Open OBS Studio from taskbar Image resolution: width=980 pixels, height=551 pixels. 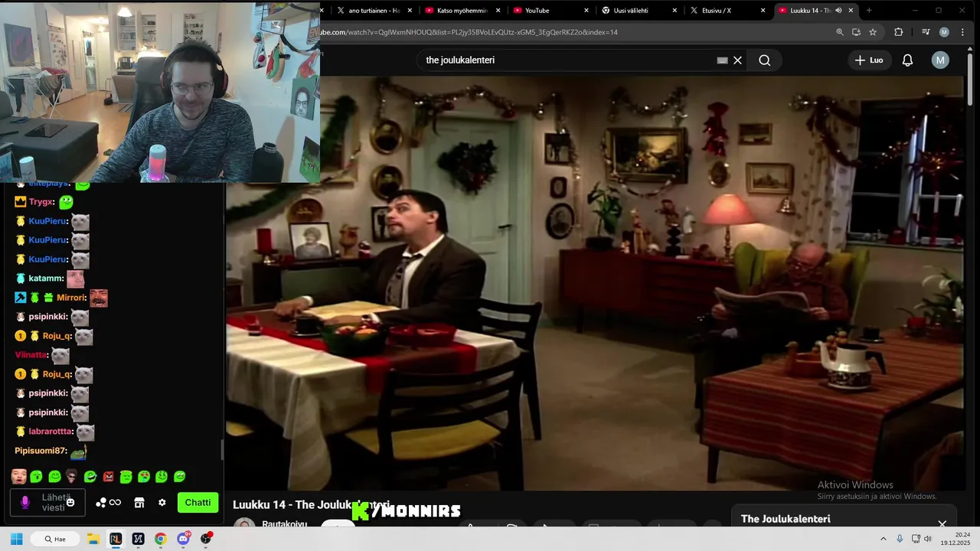click(206, 539)
